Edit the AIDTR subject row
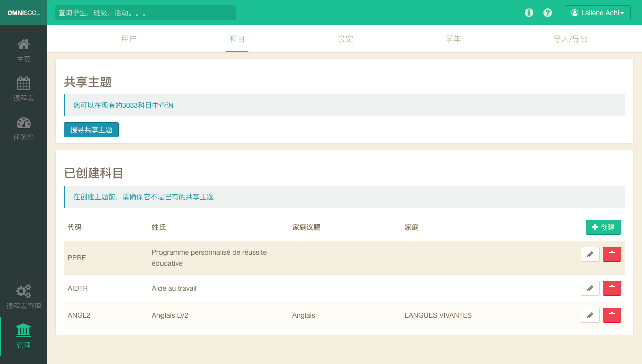 point(590,288)
